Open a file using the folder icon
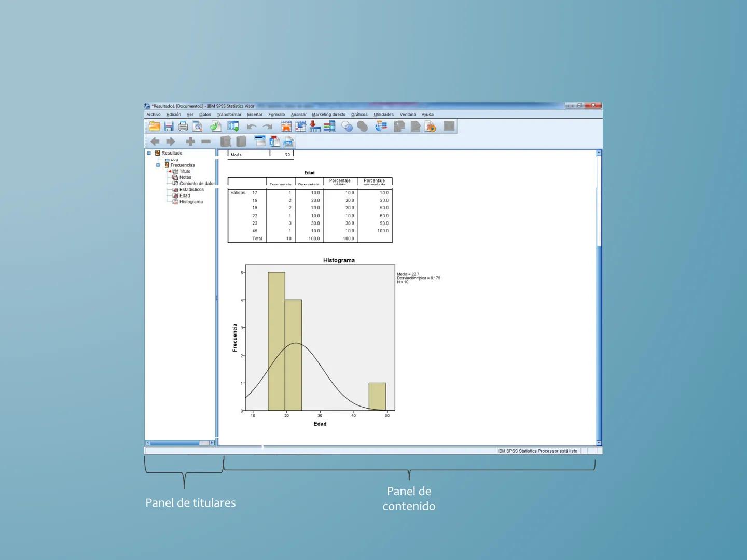Viewport: 747px width, 560px height. pos(154,126)
